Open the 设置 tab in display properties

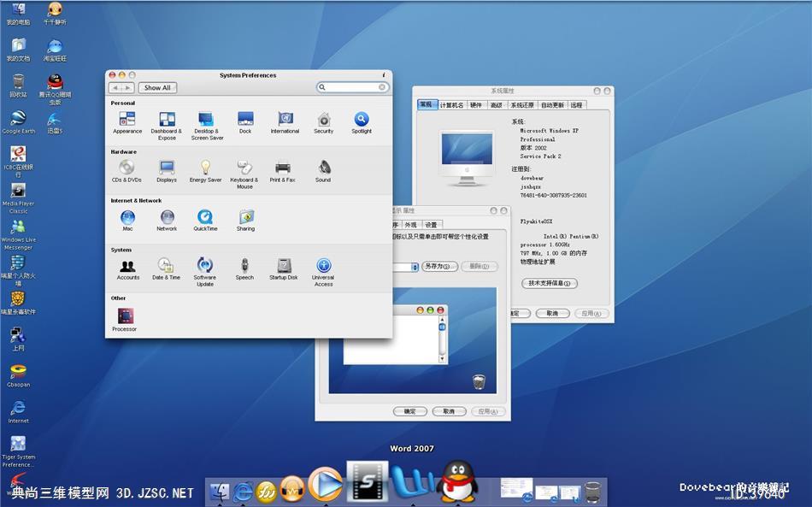tap(431, 225)
